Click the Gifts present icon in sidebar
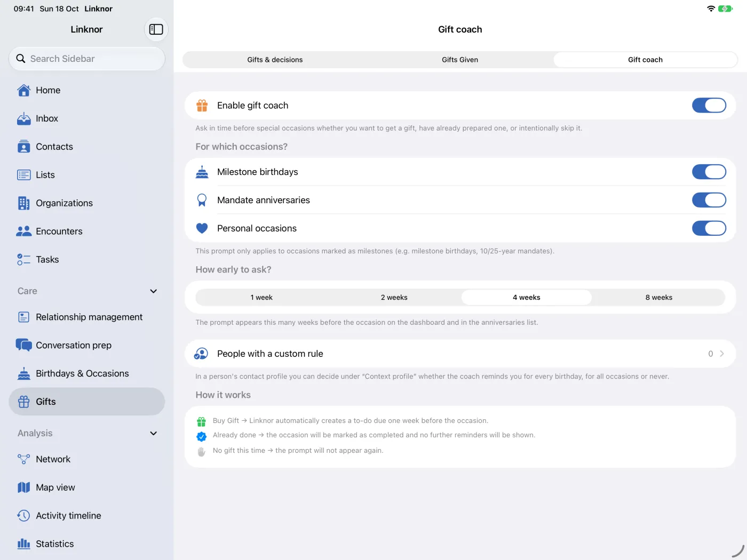 tap(24, 402)
